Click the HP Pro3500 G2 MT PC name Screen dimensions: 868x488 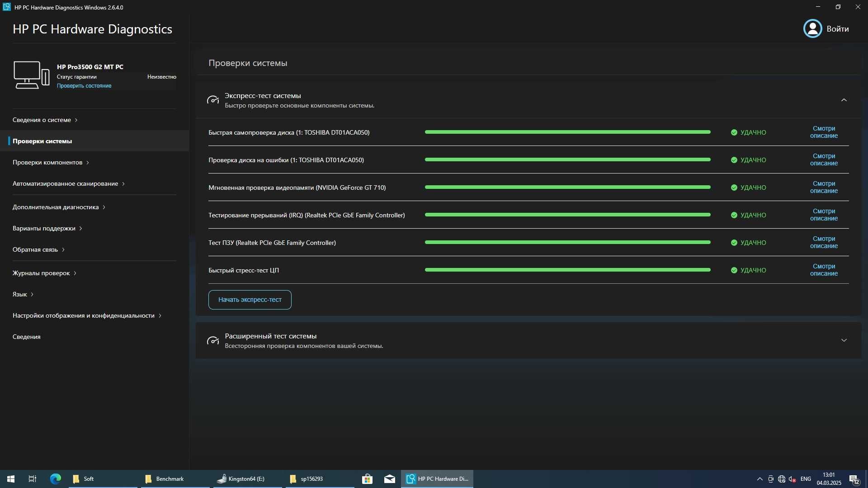tap(90, 67)
